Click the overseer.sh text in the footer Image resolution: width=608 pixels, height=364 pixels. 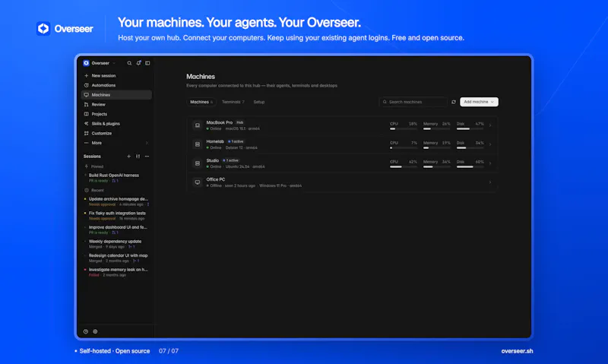[x=517, y=351]
